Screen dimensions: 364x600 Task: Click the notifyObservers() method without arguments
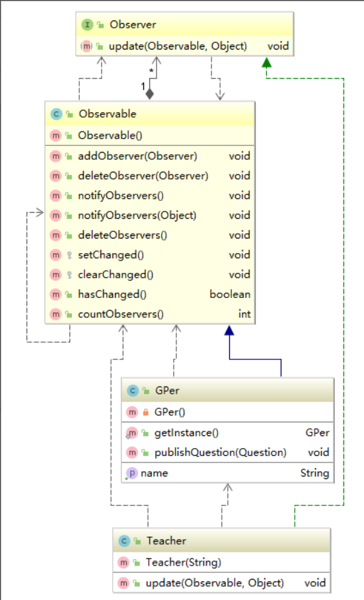(x=121, y=196)
